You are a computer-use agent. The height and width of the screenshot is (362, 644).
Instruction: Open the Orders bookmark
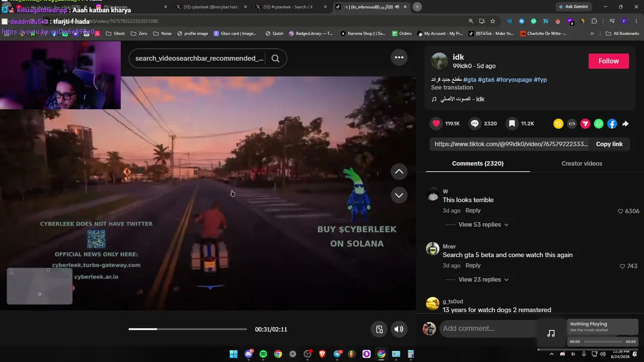coord(401,34)
